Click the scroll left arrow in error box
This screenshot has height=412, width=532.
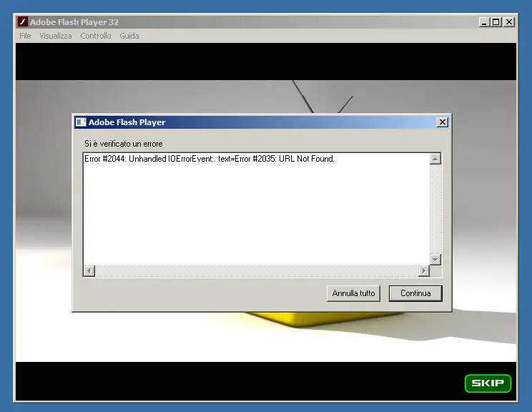pos(89,271)
